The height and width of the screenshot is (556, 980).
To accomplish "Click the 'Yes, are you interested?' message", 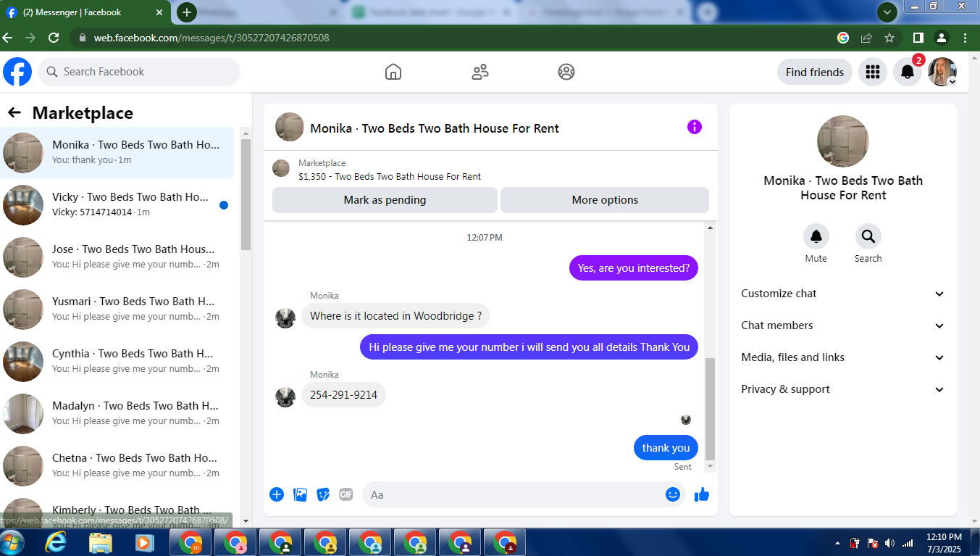I will tap(634, 268).
